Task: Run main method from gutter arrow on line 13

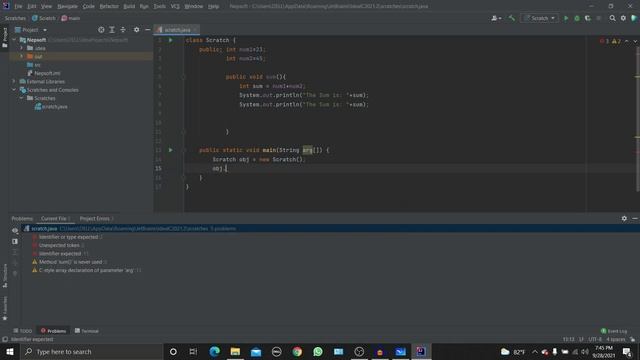Action: [171, 150]
